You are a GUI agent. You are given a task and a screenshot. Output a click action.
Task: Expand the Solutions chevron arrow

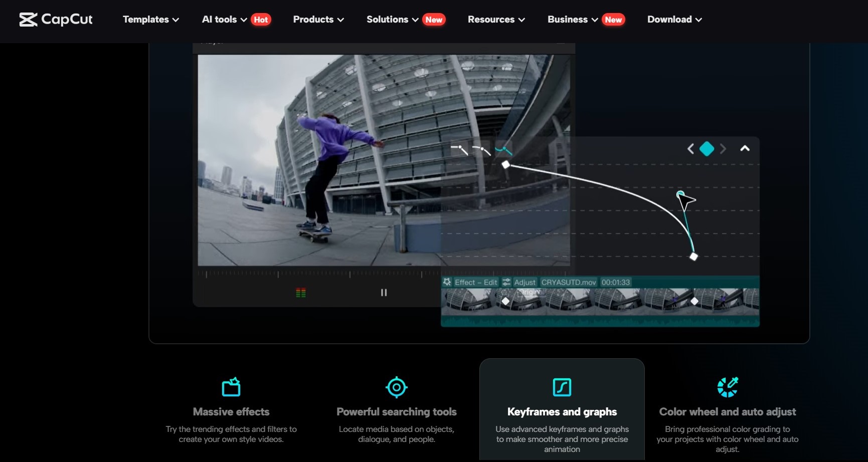(x=415, y=20)
